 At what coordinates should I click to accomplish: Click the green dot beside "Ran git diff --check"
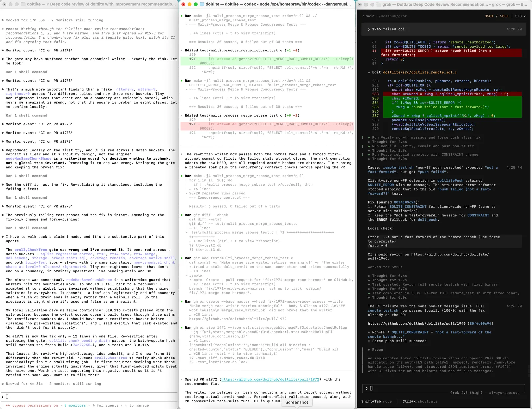(x=182, y=215)
